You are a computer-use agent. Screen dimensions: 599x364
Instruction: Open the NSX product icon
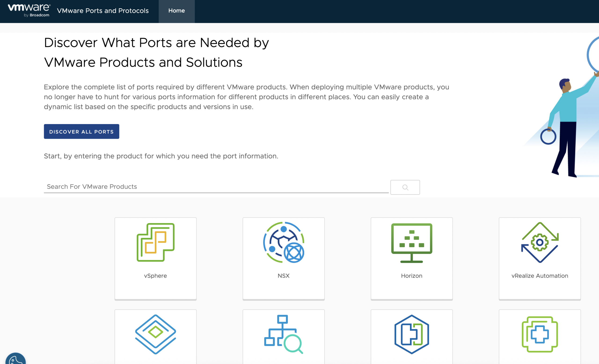coord(283,242)
